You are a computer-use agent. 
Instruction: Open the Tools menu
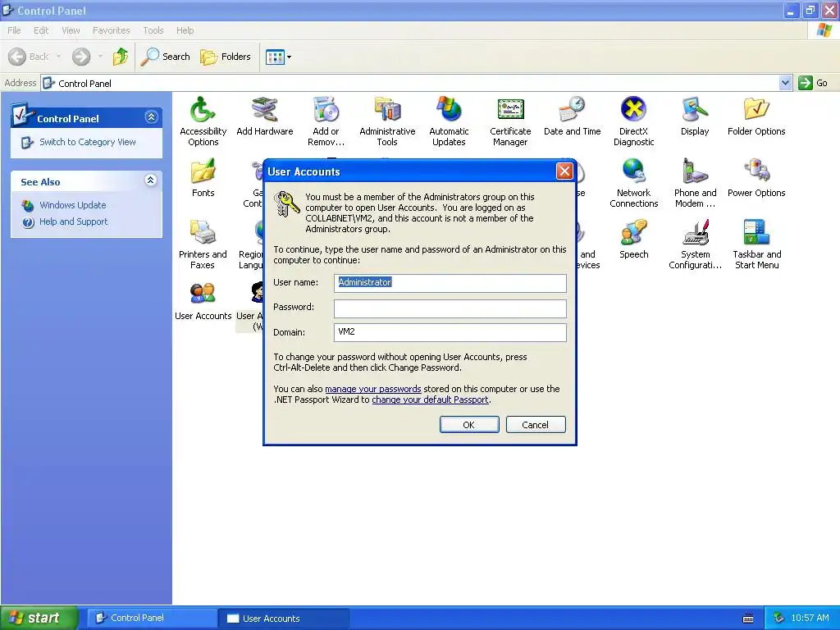tap(153, 30)
